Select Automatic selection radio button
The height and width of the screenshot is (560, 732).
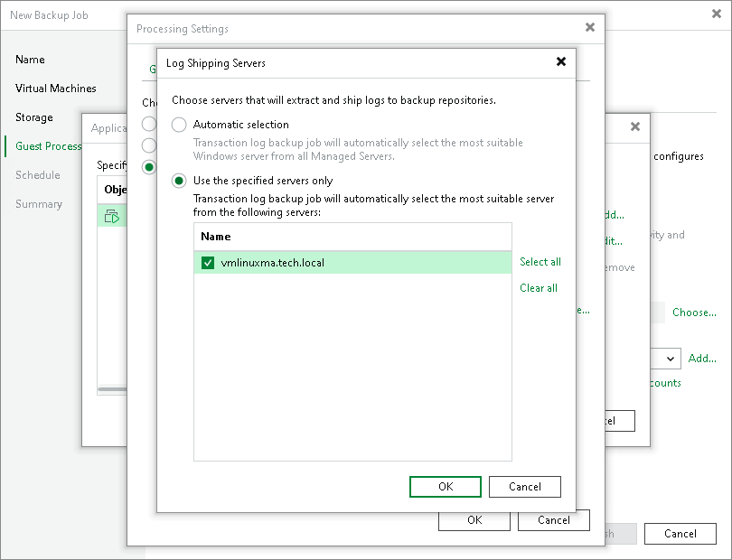(179, 125)
